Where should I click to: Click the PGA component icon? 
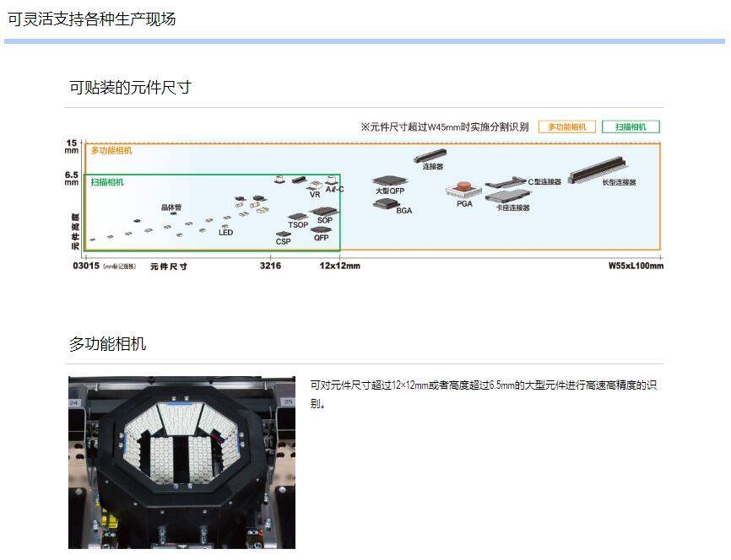click(463, 190)
